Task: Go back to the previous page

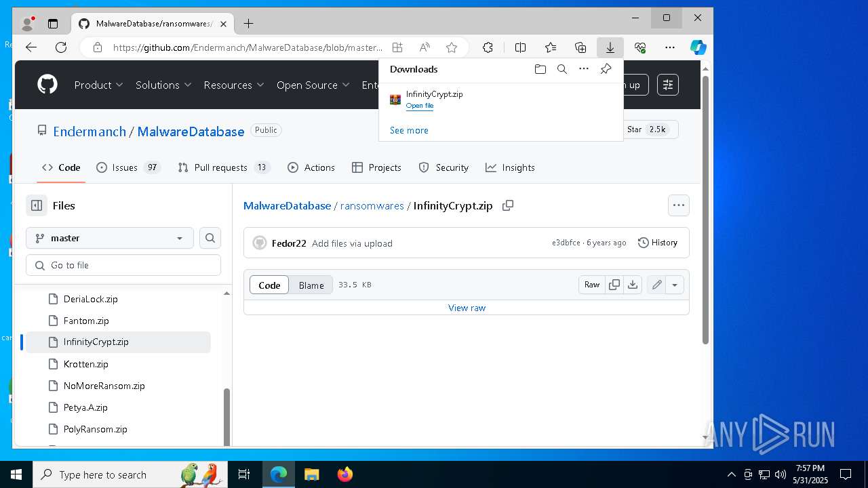Action: (x=31, y=47)
